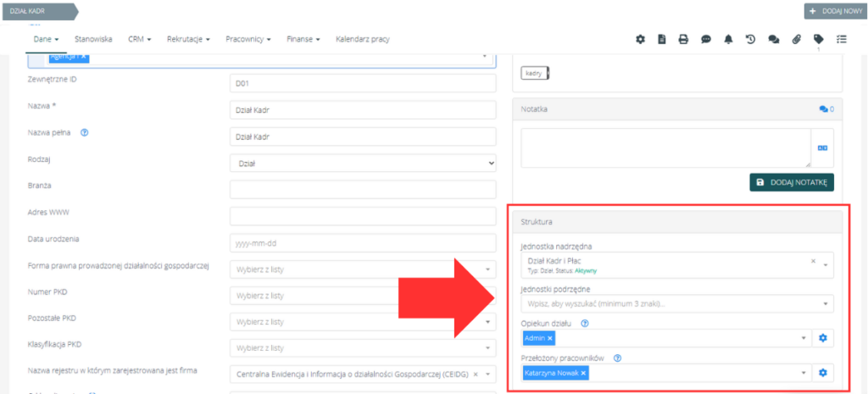Open the Pozostałe PKD dropdown

tap(363, 321)
